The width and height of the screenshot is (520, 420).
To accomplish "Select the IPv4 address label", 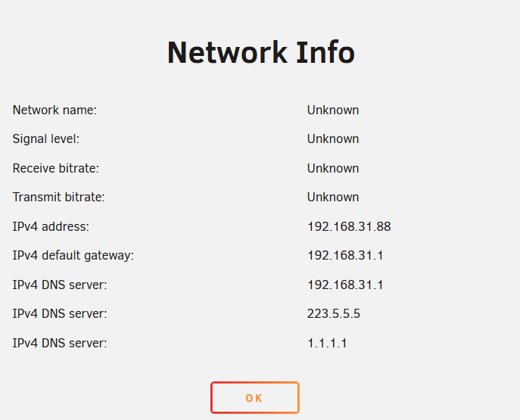I will pyautogui.click(x=51, y=226).
